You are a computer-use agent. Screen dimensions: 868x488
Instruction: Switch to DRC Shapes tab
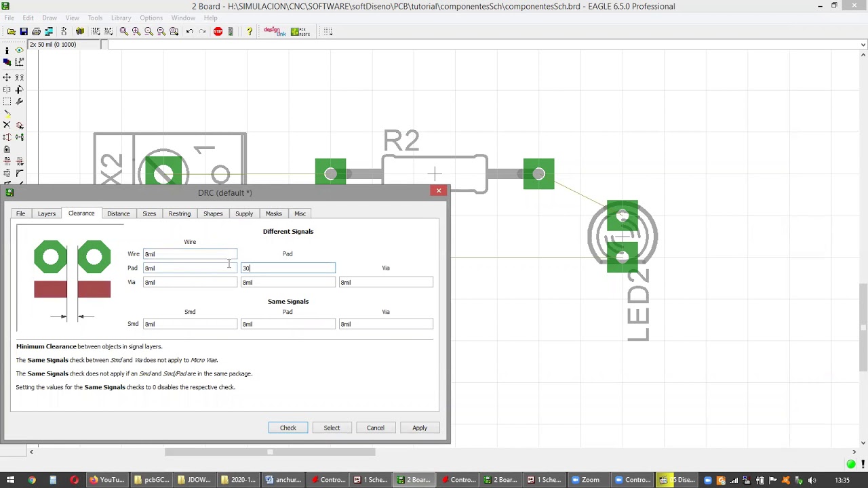coord(213,213)
